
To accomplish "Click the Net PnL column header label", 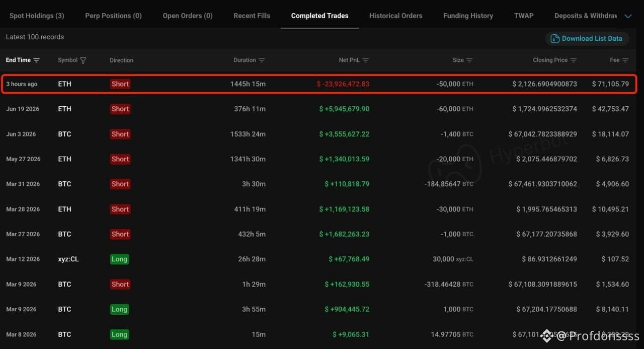I will (x=349, y=60).
